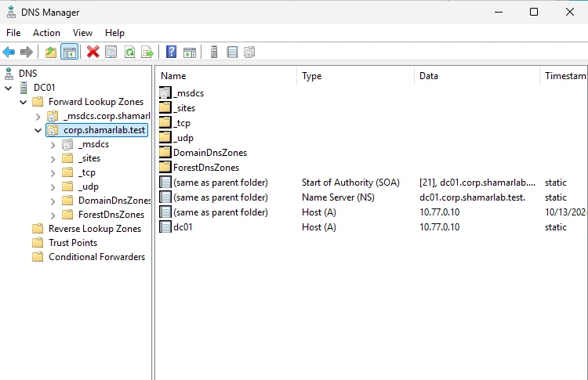Image resolution: width=588 pixels, height=380 pixels.
Task: Select _udp folder in the details list
Action: coord(183,138)
